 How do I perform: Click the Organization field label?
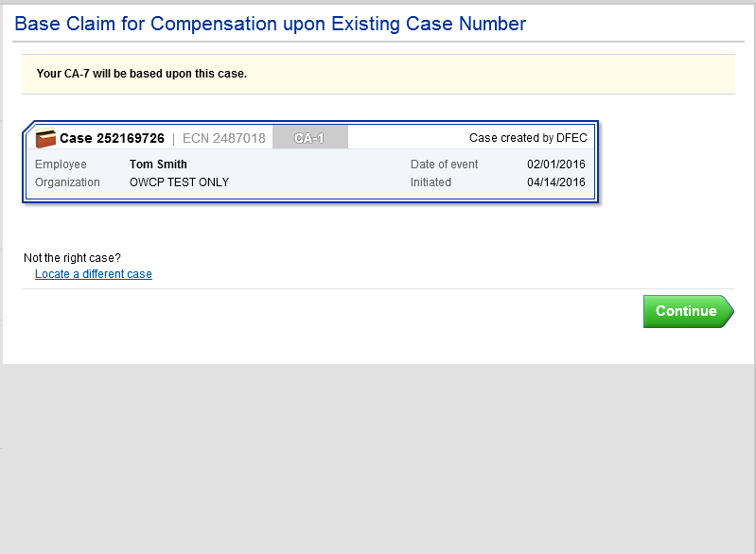click(67, 182)
